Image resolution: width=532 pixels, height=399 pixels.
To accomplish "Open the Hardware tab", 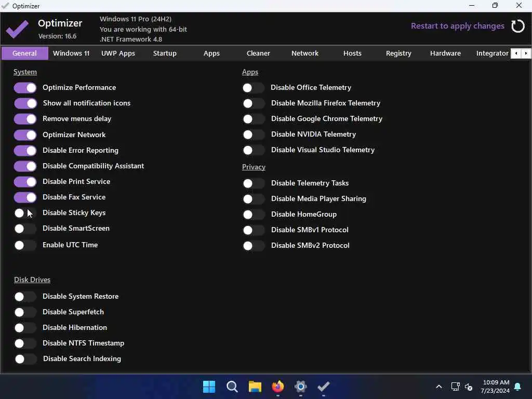I will click(x=445, y=54).
